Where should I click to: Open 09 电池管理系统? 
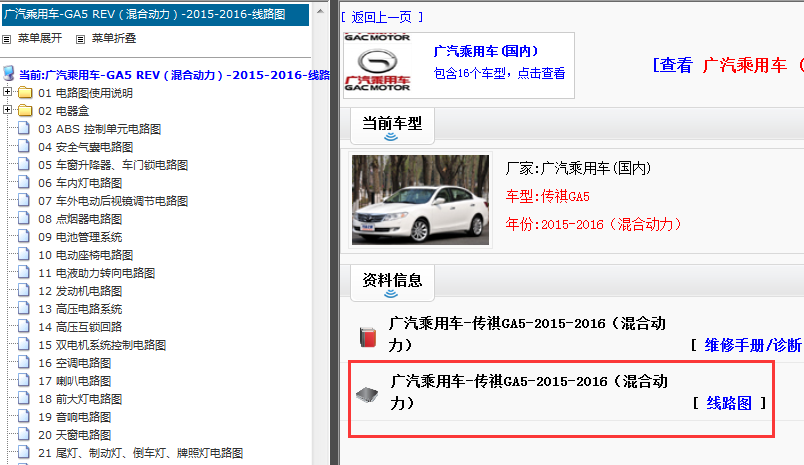pyautogui.click(x=80, y=237)
